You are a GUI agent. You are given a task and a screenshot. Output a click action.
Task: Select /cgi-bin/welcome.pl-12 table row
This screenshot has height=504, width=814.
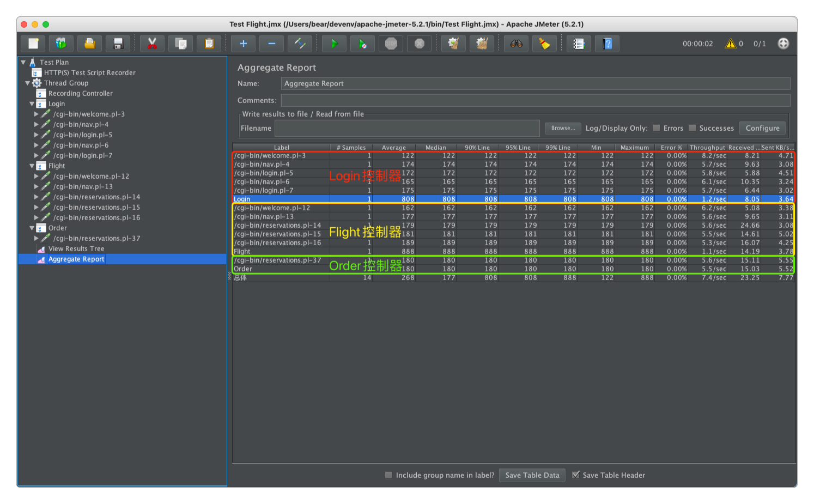click(514, 208)
